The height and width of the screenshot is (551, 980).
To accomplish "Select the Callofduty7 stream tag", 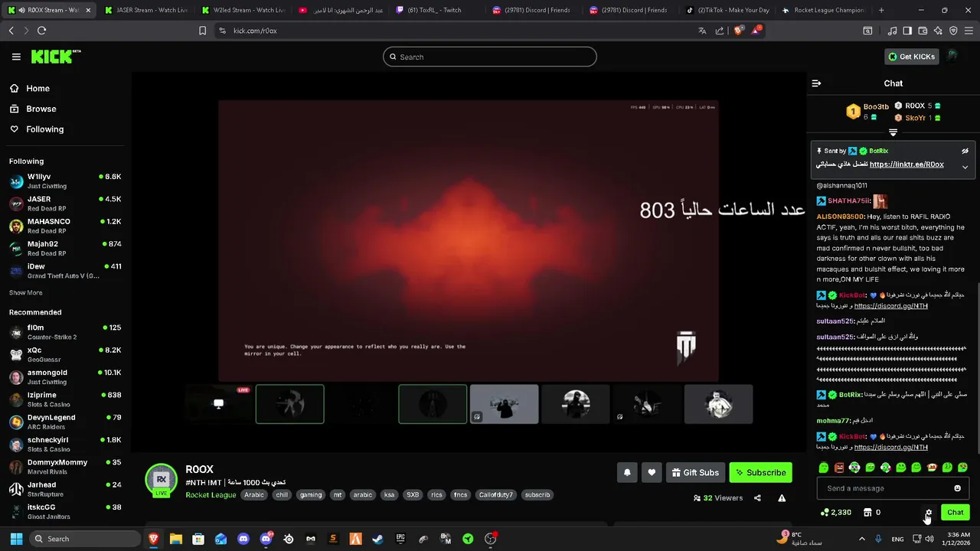I will [x=495, y=494].
